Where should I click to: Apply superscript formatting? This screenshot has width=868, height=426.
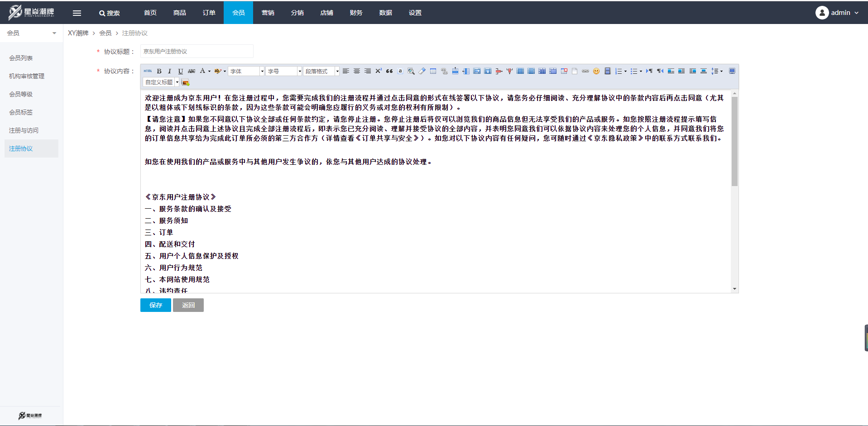[379, 71]
